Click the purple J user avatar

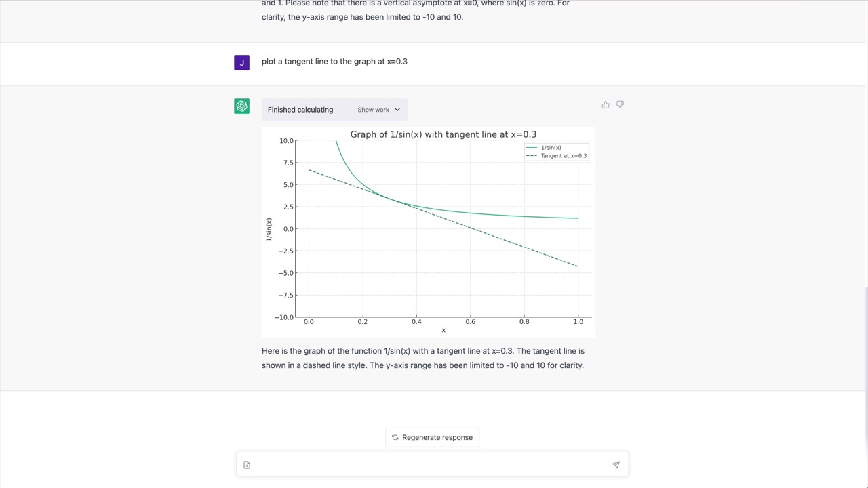tap(241, 62)
